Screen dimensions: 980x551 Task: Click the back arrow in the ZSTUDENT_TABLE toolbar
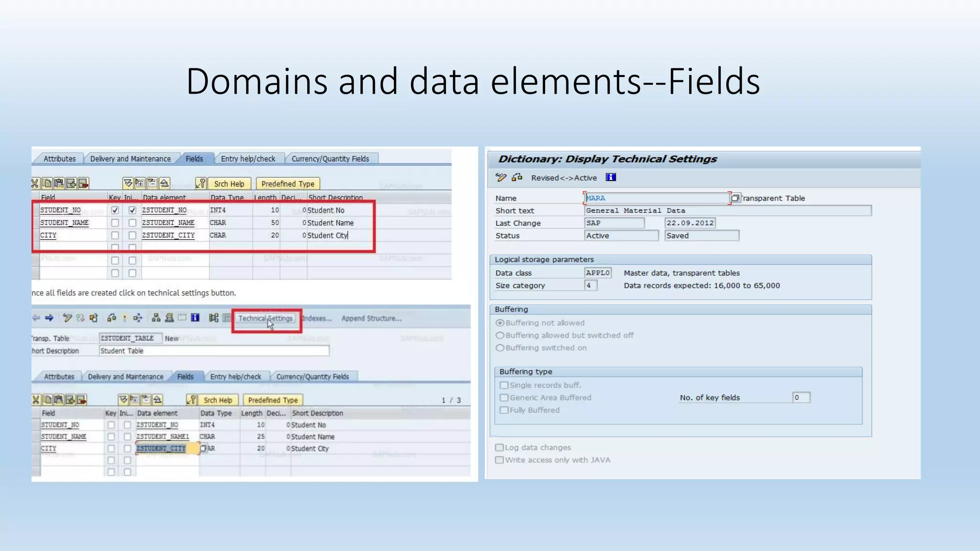pyautogui.click(x=36, y=318)
